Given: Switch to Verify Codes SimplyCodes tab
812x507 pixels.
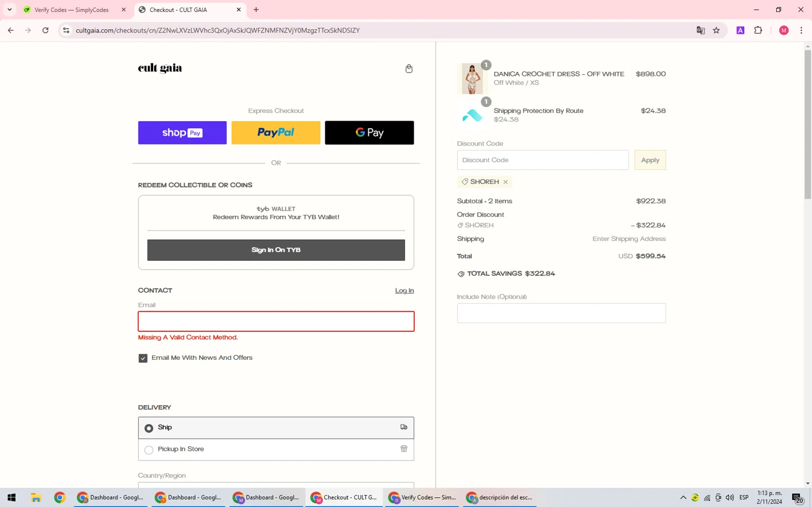Looking at the screenshot, I should 70,10.
